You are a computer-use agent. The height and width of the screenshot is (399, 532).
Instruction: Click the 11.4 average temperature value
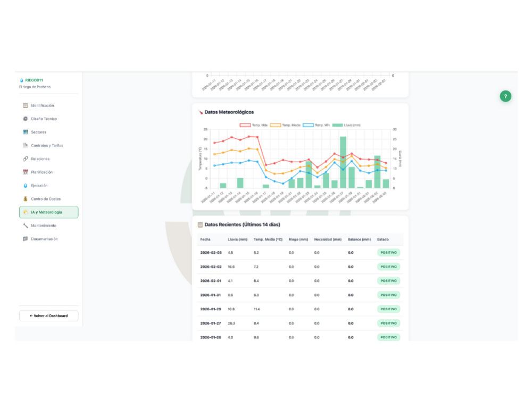pyautogui.click(x=256, y=310)
